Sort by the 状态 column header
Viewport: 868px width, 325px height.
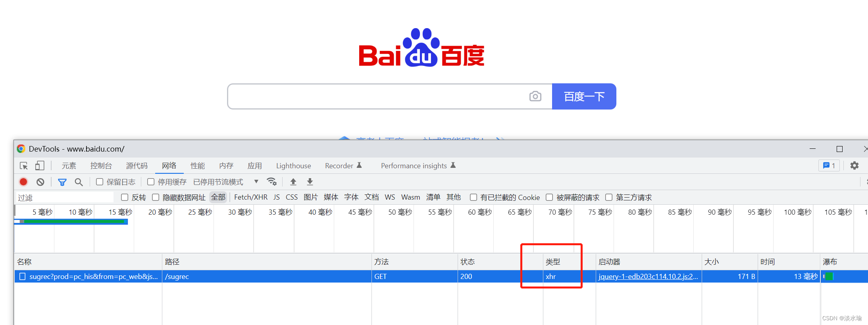(x=500, y=262)
